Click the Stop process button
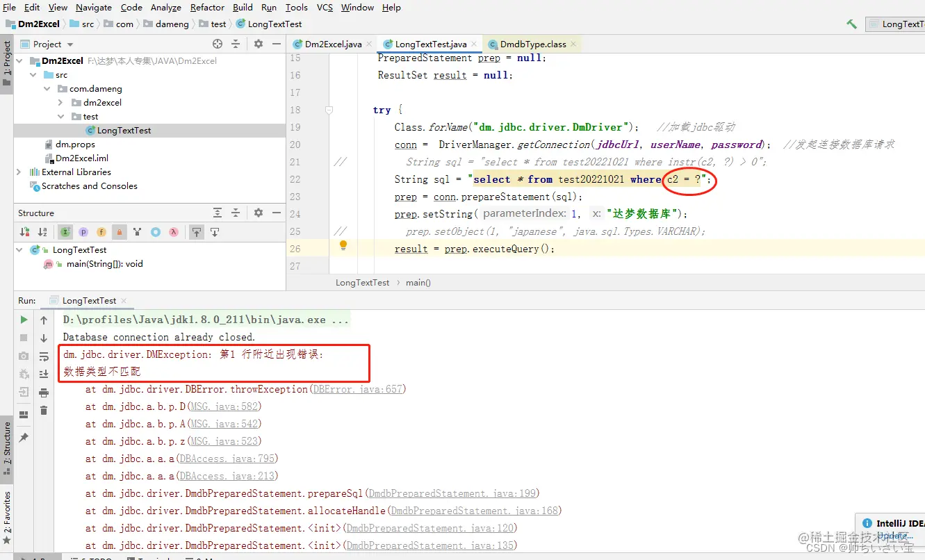 (24, 338)
